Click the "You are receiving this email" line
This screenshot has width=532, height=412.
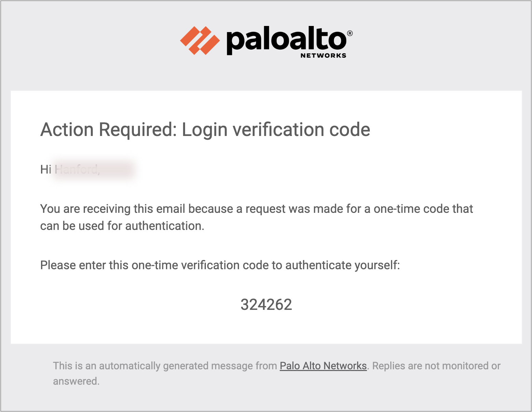[x=256, y=209]
